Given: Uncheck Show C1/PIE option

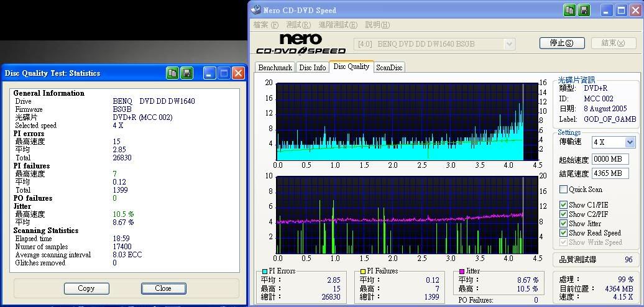Looking at the screenshot, I should click(563, 205).
